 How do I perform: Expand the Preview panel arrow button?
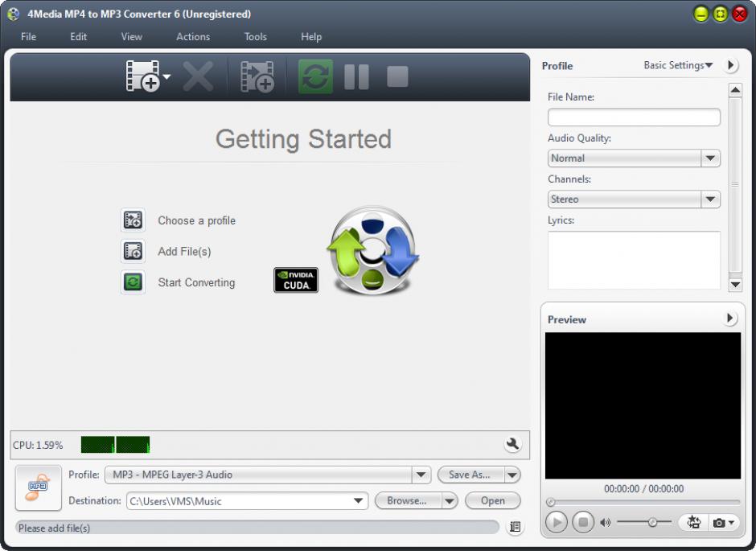(x=731, y=319)
